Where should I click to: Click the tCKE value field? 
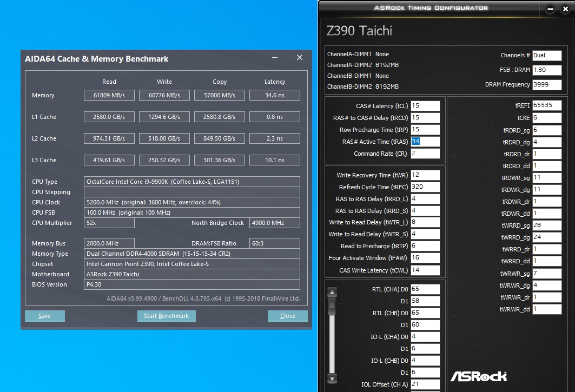(547, 118)
